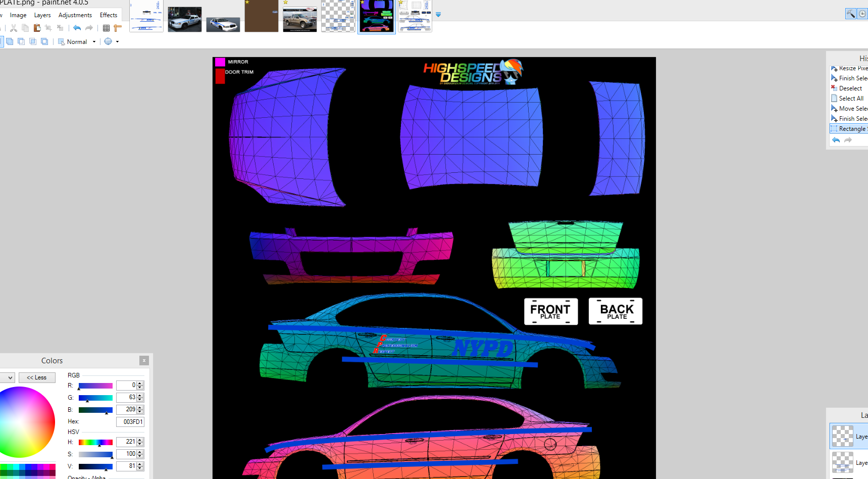Switch to last white car template thumbnail
Viewport: 868px width, 479px height.
tap(415, 16)
